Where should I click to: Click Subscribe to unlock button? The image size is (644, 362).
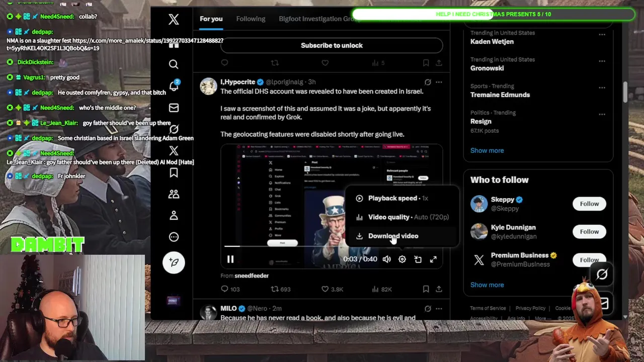click(x=332, y=45)
